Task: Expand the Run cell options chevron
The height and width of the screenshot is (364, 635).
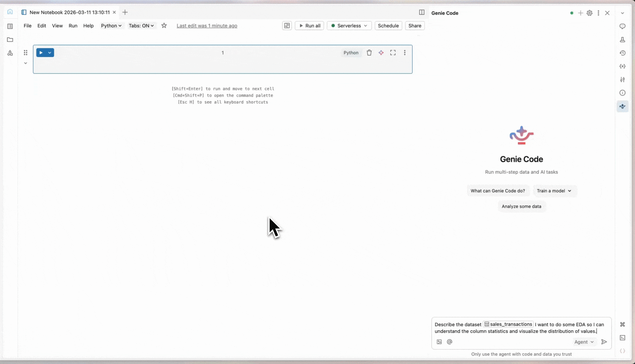Action: point(50,53)
